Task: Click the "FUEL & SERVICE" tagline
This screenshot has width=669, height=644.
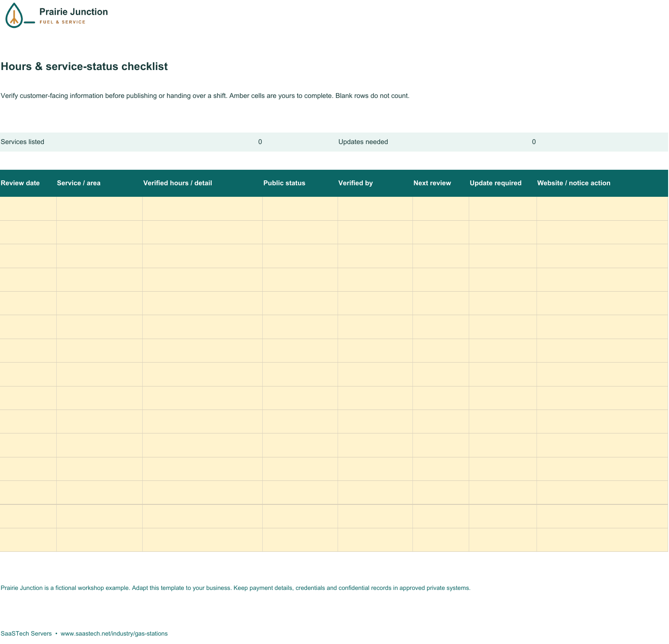Action: pyautogui.click(x=62, y=22)
